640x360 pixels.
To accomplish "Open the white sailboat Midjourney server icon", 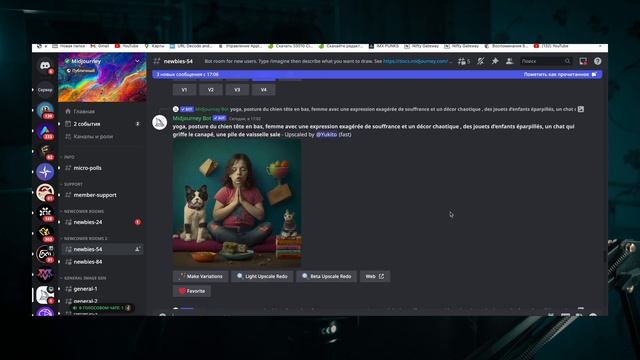I will tap(45, 295).
